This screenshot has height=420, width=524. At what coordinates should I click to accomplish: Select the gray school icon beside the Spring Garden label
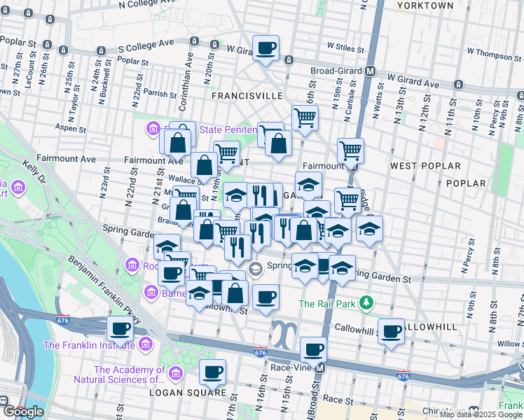coord(256,269)
